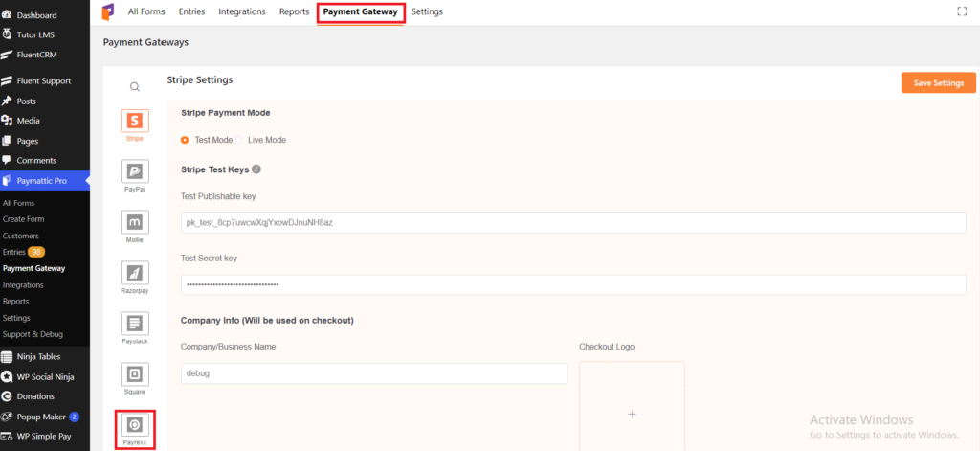Image resolution: width=980 pixels, height=451 pixels.
Task: Open Support & Debug submenu link
Action: click(x=33, y=334)
